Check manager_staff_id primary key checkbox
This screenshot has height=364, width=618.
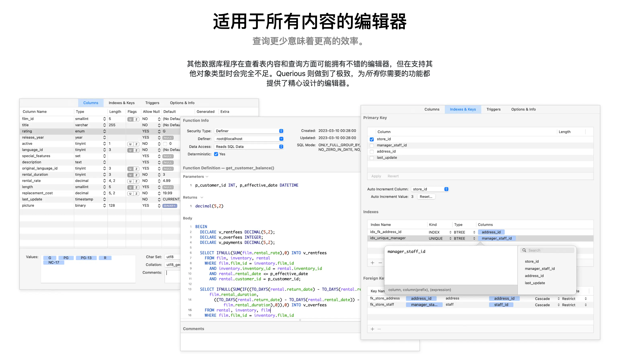(x=372, y=145)
